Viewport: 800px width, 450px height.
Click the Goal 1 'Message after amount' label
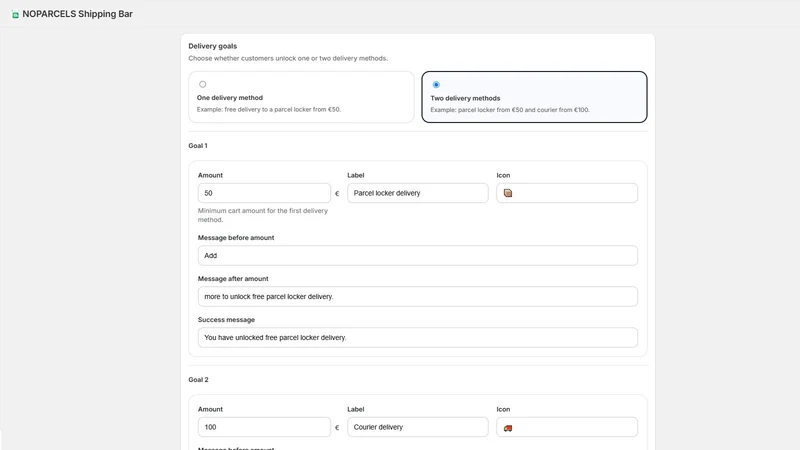pos(233,279)
